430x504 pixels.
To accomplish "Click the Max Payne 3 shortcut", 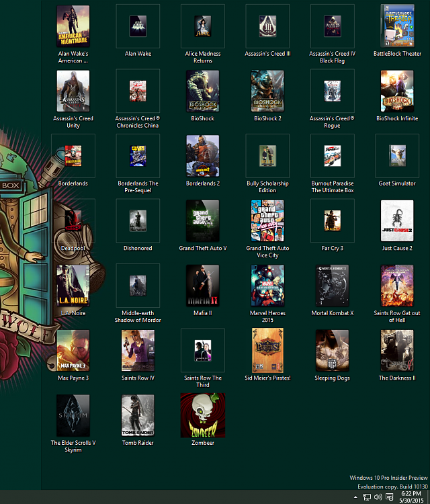I will [x=73, y=350].
